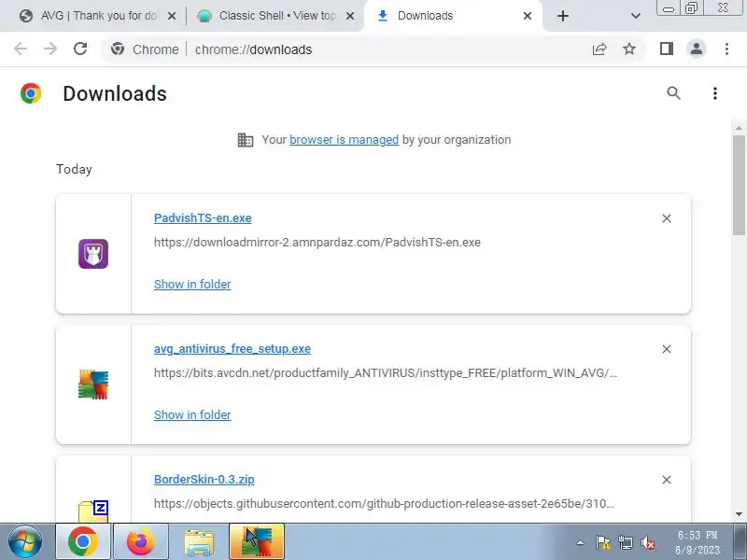Image resolution: width=747 pixels, height=560 pixels.
Task: Show hidden tray icons arrow
Action: coord(580,542)
